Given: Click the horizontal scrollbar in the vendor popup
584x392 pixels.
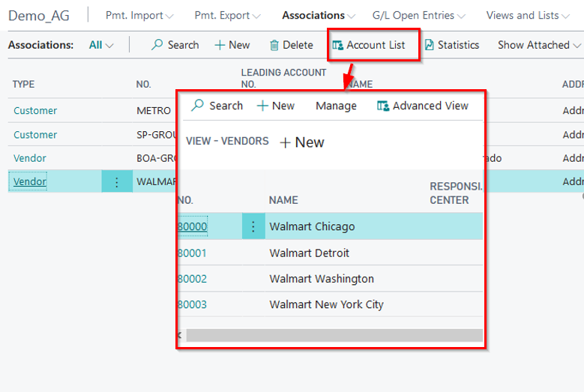Looking at the screenshot, I should coord(334,335).
